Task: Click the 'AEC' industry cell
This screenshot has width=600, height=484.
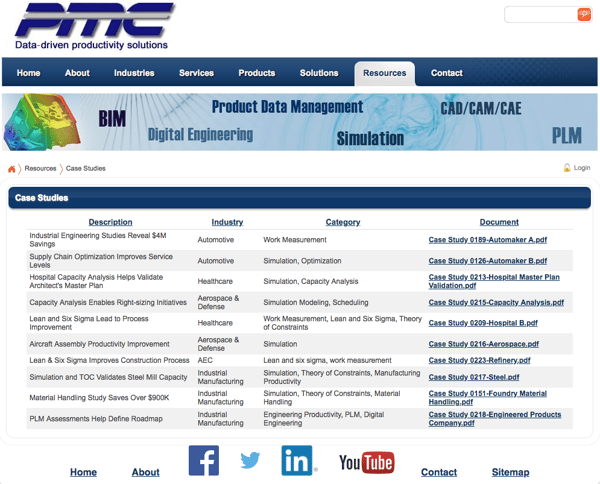Action: (x=205, y=360)
